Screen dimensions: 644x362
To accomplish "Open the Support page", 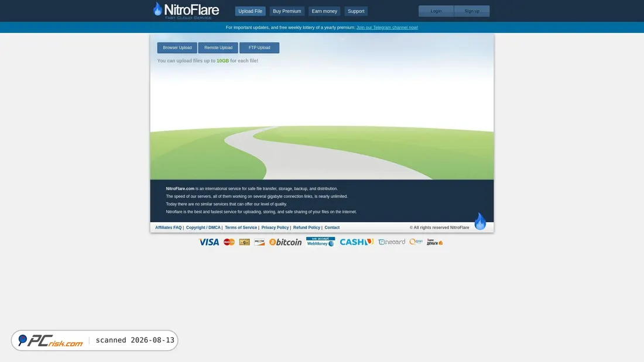I will pyautogui.click(x=356, y=11).
